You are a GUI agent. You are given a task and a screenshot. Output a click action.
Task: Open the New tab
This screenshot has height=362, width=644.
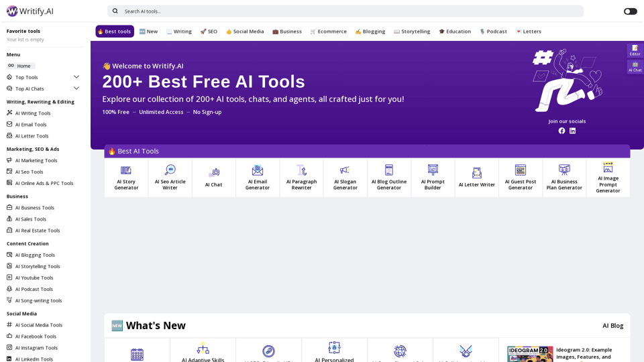pos(148,32)
